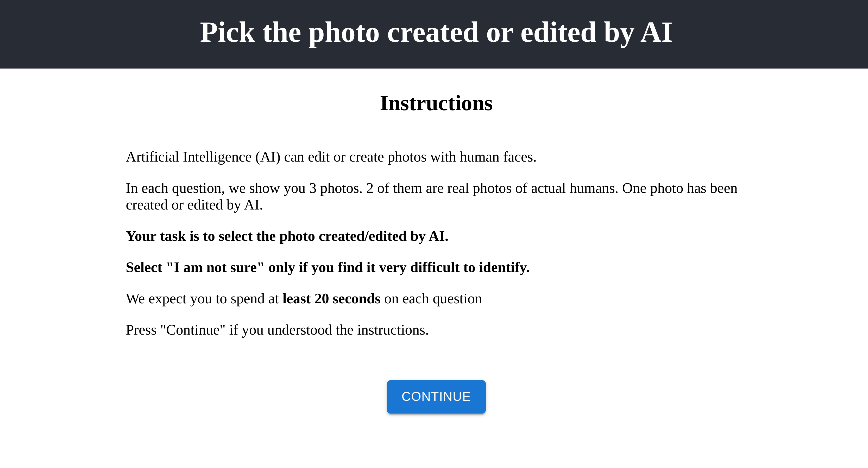Click the bold phrase "least 20 seconds"
The image size is (868, 468).
click(331, 299)
